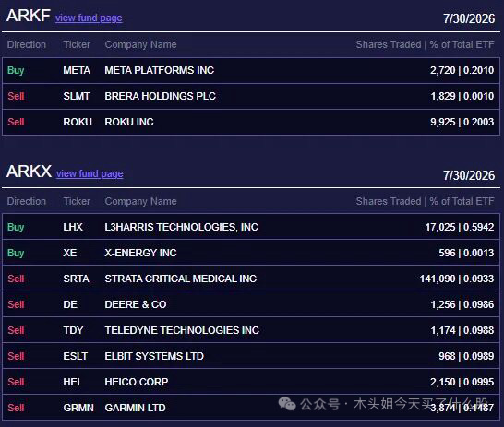The height and width of the screenshot is (427, 504).
Task: Select the TDY ticker cell
Action: tap(73, 330)
